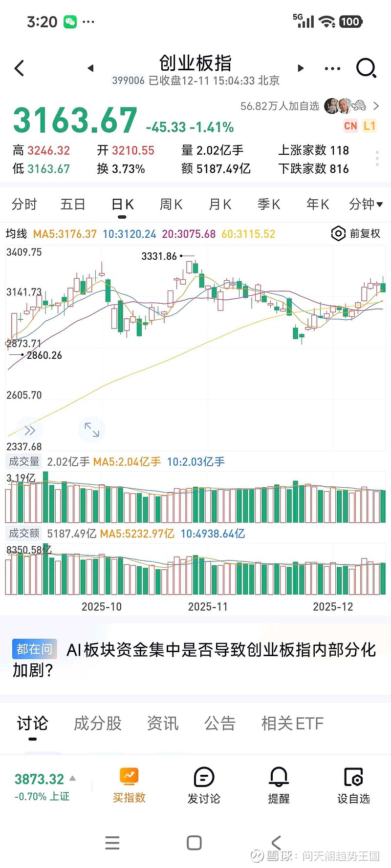Expand the 上证 index ticker arrow
Image resolution: width=391 pixels, height=868 pixels.
pos(73,778)
